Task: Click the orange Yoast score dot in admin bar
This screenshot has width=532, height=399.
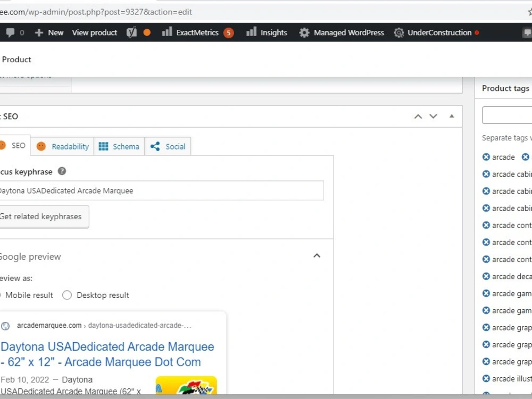Action: [147, 32]
